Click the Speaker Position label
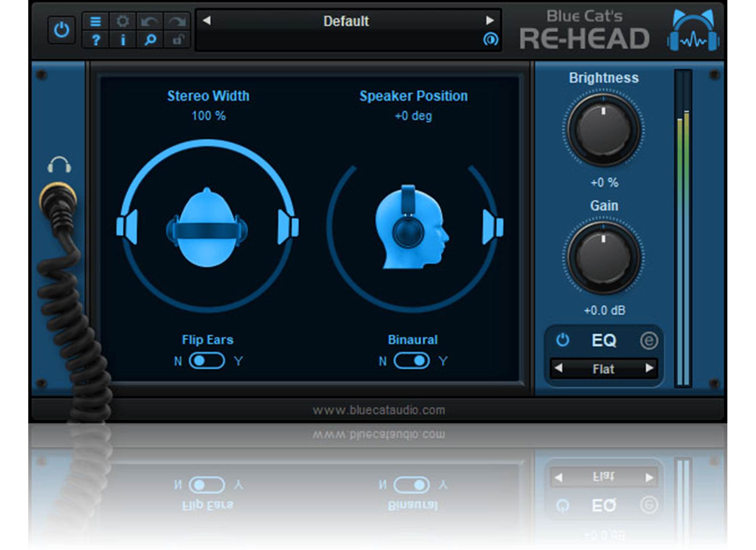The image size is (756, 550). pos(414,96)
